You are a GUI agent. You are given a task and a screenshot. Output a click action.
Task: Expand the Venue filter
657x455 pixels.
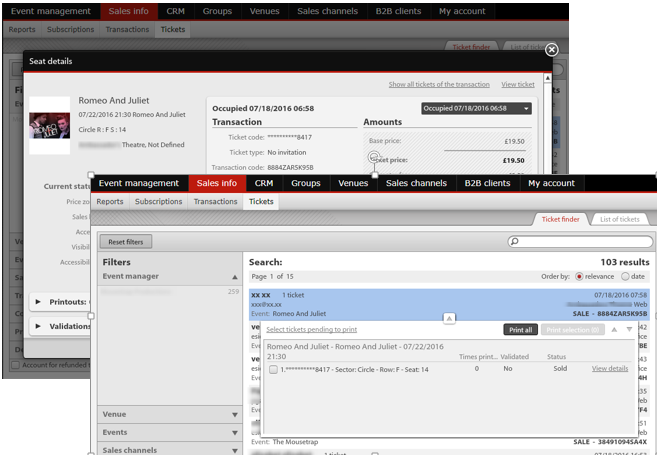[235, 415]
